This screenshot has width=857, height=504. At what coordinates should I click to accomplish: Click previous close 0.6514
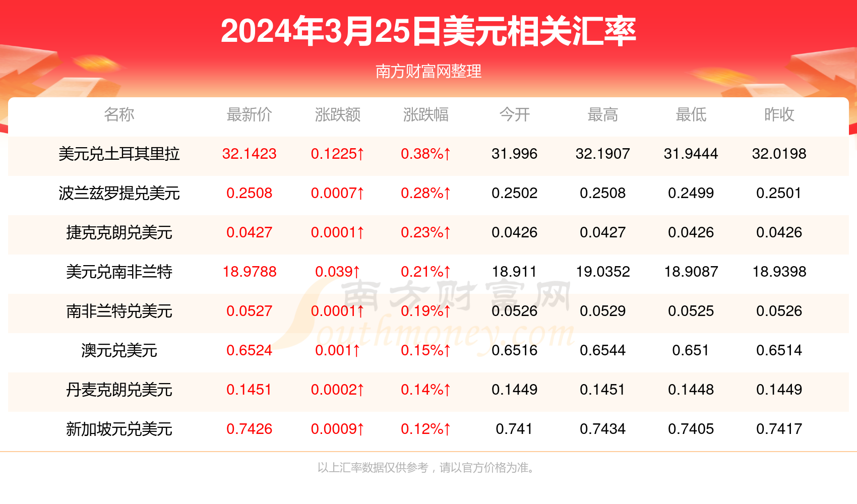pyautogui.click(x=779, y=350)
